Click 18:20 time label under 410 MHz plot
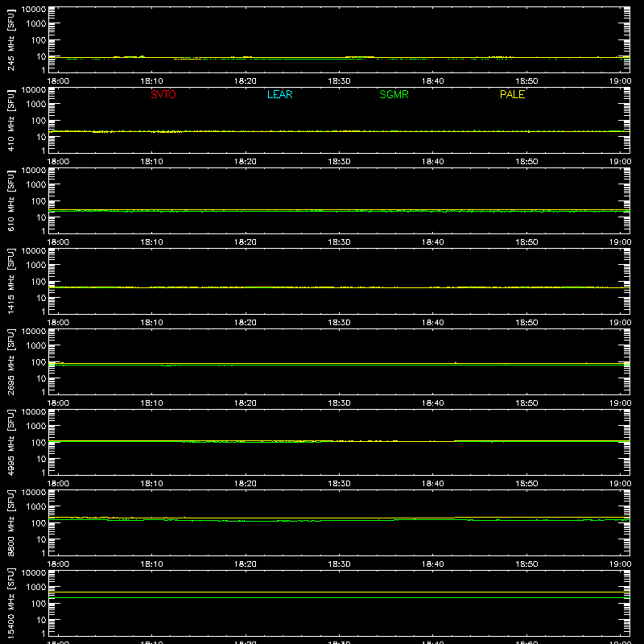644x644 pixels. (246, 162)
